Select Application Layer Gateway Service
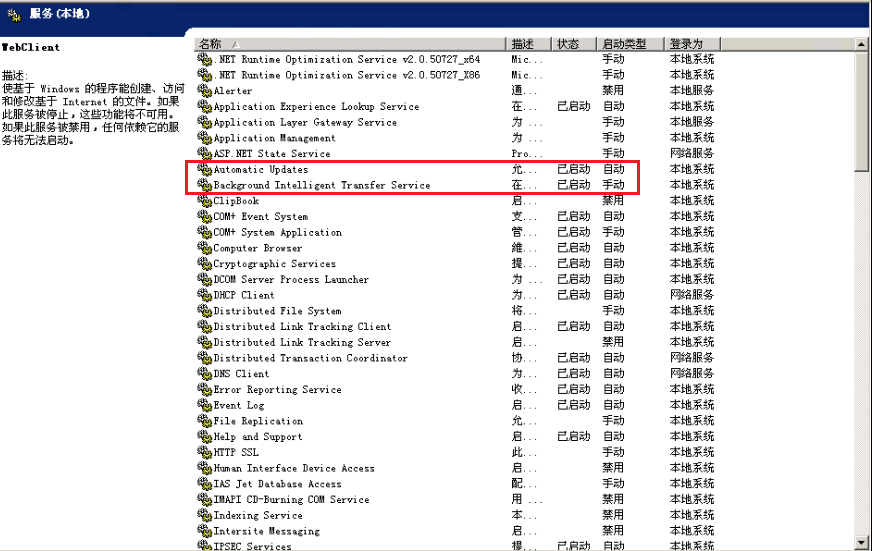This screenshot has width=872, height=551. click(305, 122)
